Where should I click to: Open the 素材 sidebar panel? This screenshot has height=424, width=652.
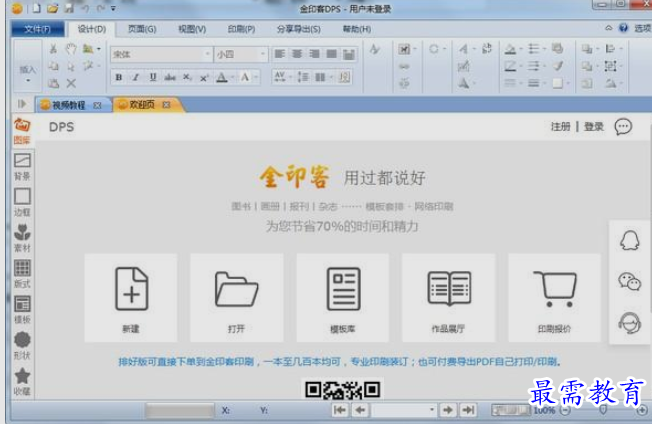(x=22, y=239)
